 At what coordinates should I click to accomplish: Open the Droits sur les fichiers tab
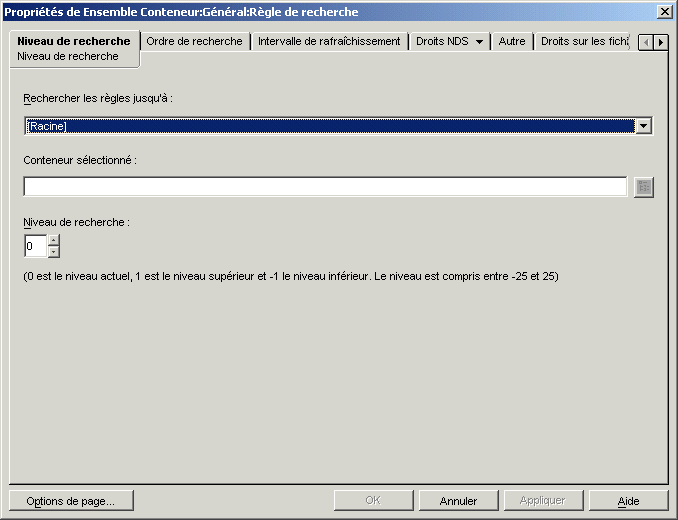[x=584, y=41]
